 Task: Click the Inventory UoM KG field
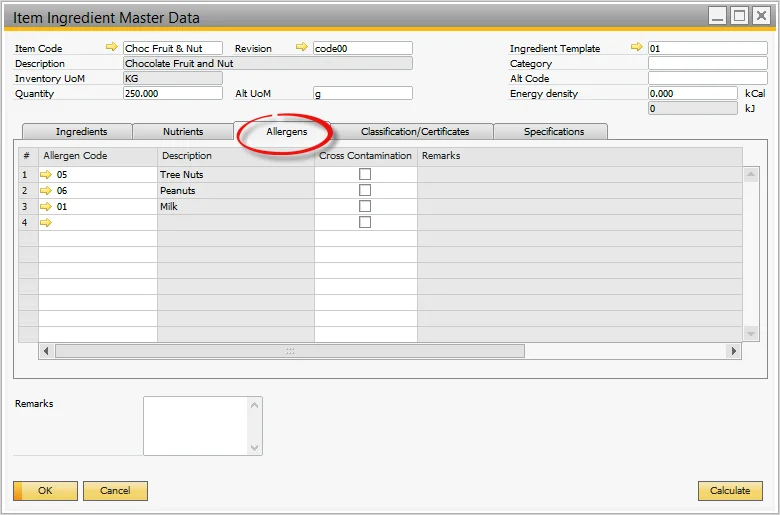(x=173, y=78)
